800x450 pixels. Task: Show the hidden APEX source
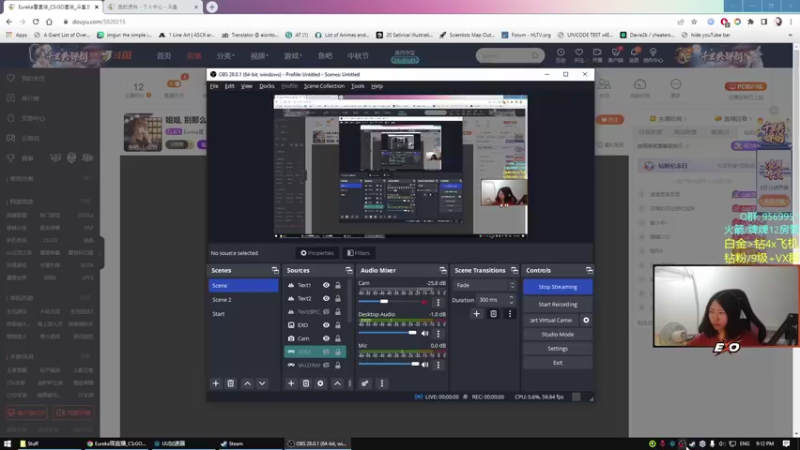coord(326,352)
